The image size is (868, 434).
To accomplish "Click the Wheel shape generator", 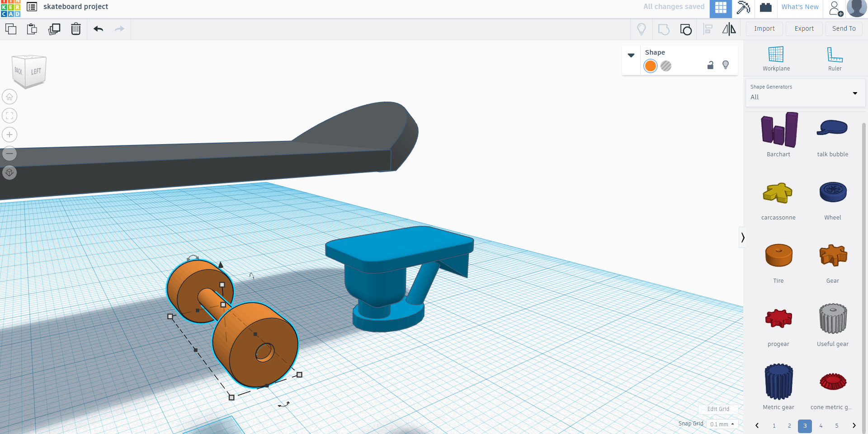I will [x=832, y=192].
